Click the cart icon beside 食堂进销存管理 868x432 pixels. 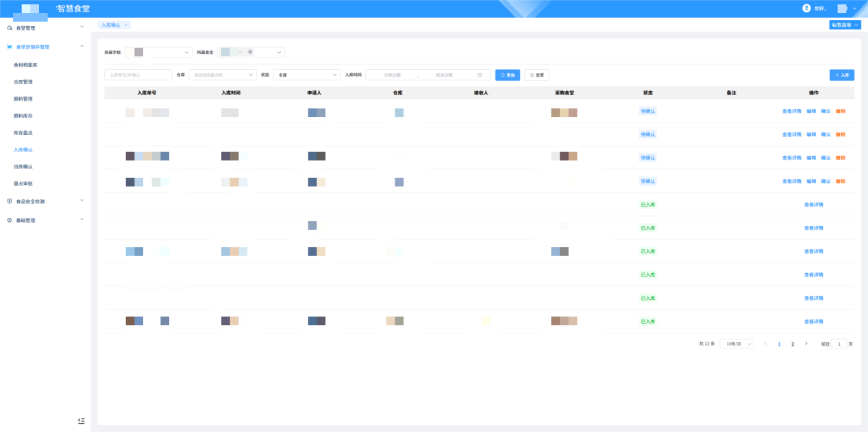(10, 47)
